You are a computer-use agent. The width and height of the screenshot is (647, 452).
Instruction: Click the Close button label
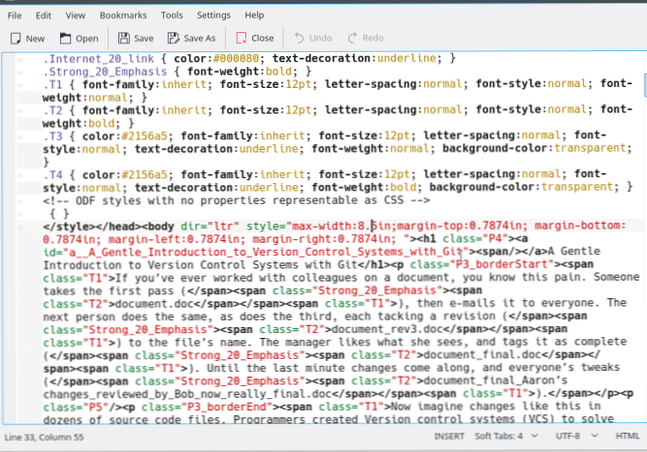[x=262, y=38]
